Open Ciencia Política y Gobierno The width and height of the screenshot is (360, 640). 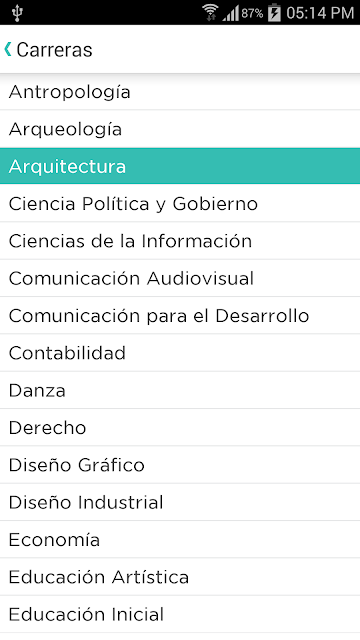click(180, 204)
